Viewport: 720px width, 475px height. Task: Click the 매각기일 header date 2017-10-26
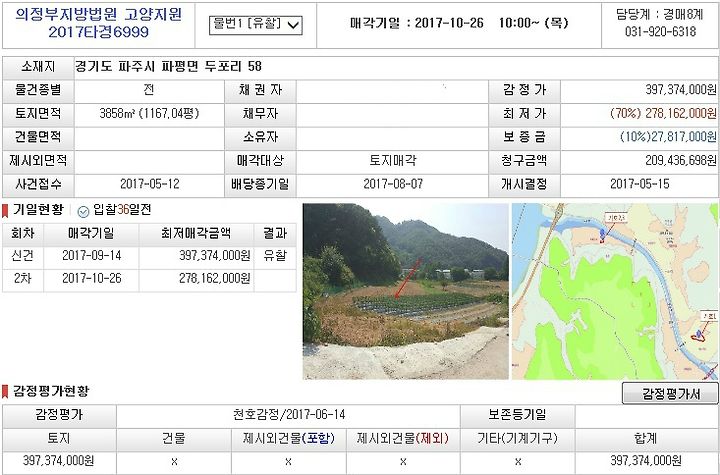click(449, 23)
